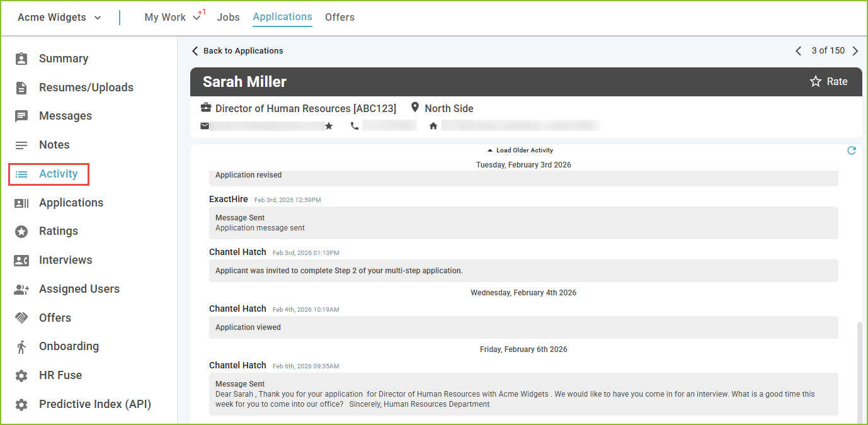The width and height of the screenshot is (868, 425).
Task: Click the briefcase job icon
Action: [x=205, y=108]
